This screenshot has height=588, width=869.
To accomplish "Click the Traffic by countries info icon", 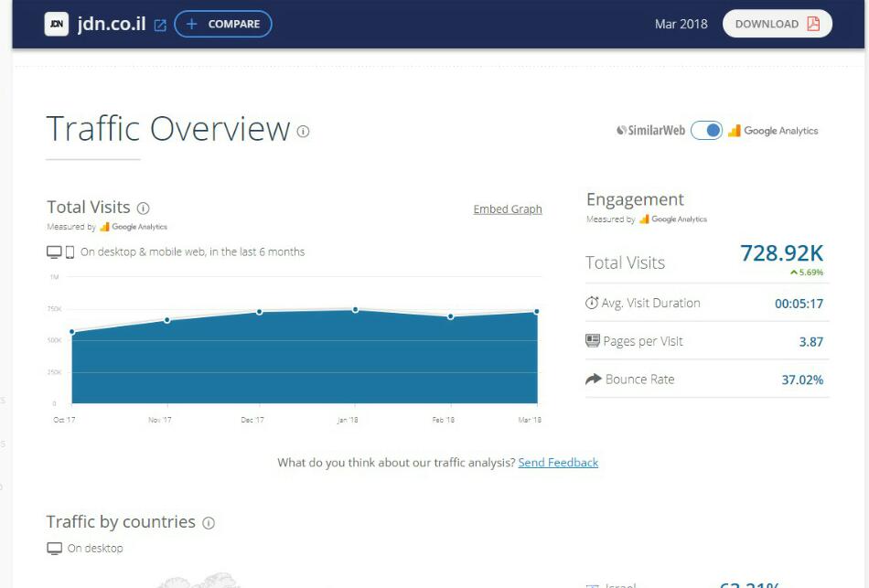I will point(209,523).
